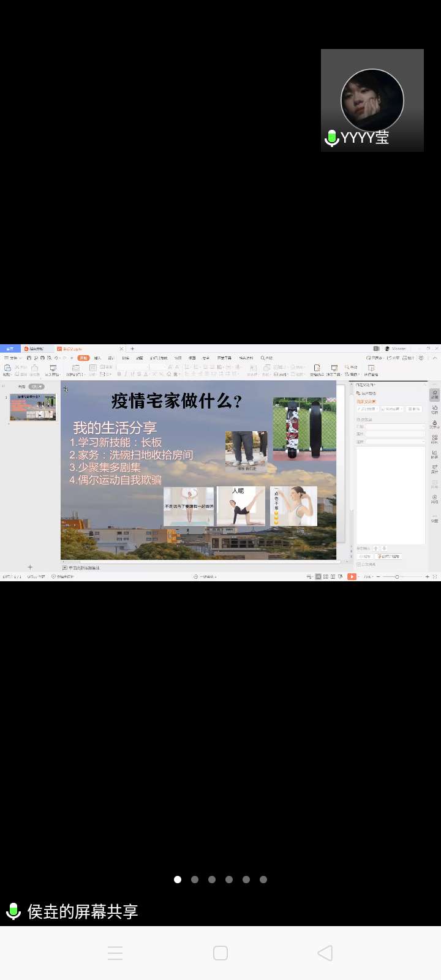Move animation up with reorder arrow

(x=375, y=548)
